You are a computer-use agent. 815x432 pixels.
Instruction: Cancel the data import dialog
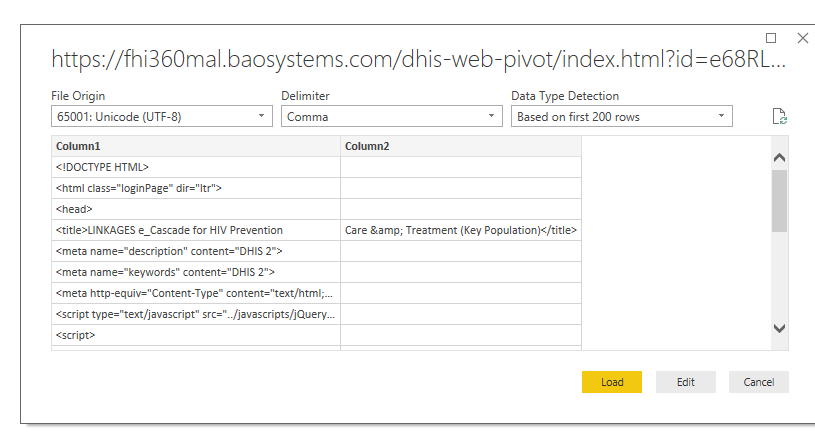click(758, 382)
